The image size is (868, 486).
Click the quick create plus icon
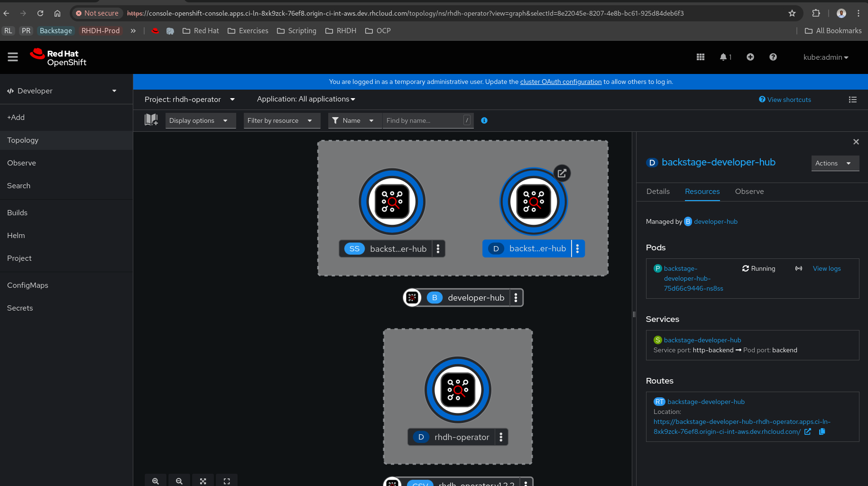tap(750, 57)
